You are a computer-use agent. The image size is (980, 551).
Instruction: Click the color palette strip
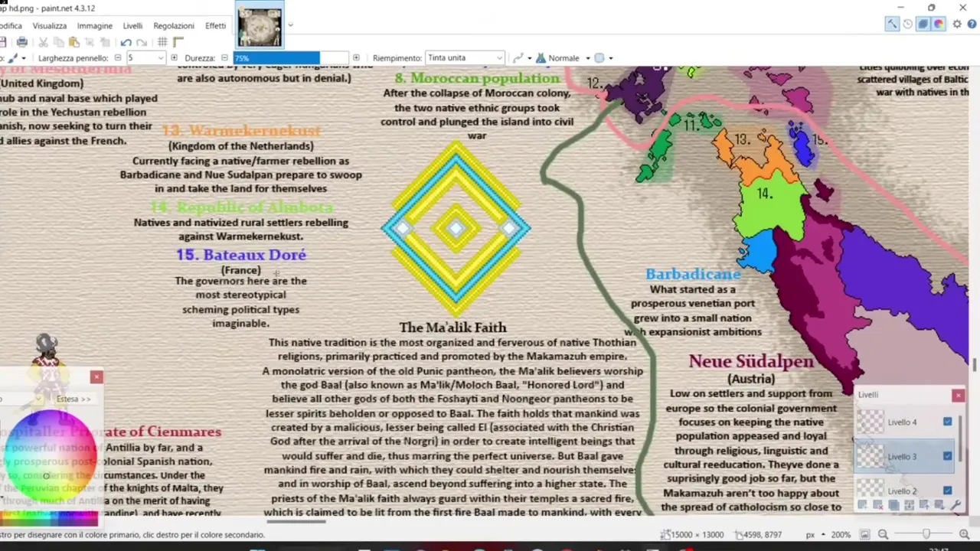(x=49, y=520)
